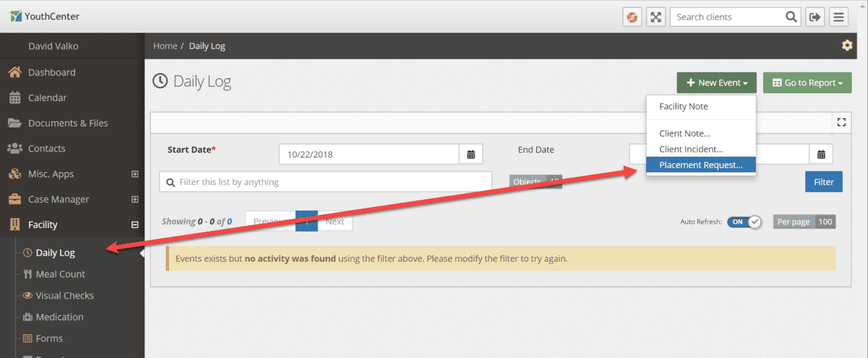Click the blue Filter button
The height and width of the screenshot is (358, 868).
pyautogui.click(x=823, y=181)
